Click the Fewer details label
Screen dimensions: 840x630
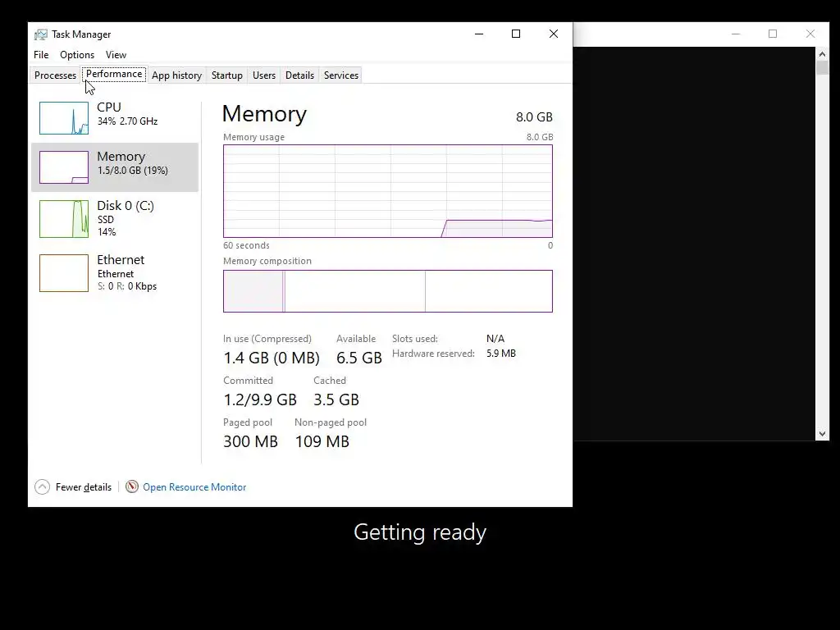pos(84,487)
